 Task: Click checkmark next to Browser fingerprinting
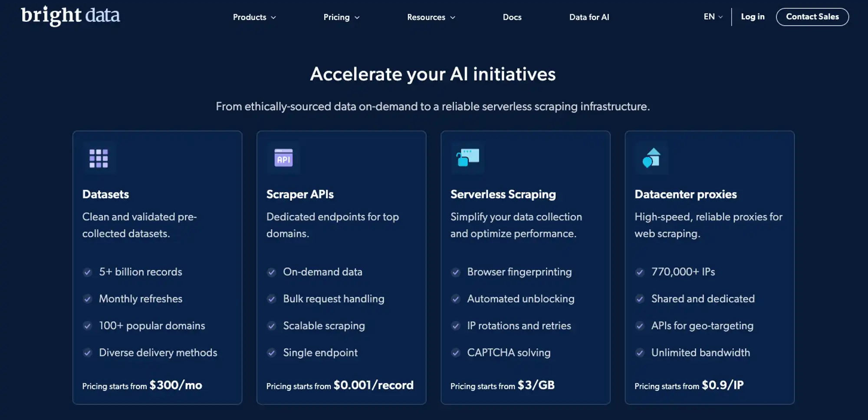pos(456,272)
